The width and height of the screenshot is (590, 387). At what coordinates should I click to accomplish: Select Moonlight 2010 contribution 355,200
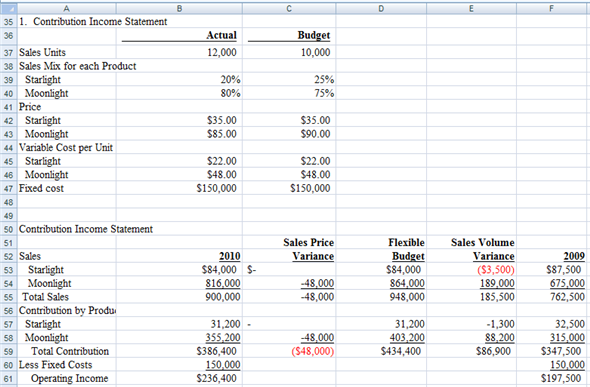(x=223, y=337)
